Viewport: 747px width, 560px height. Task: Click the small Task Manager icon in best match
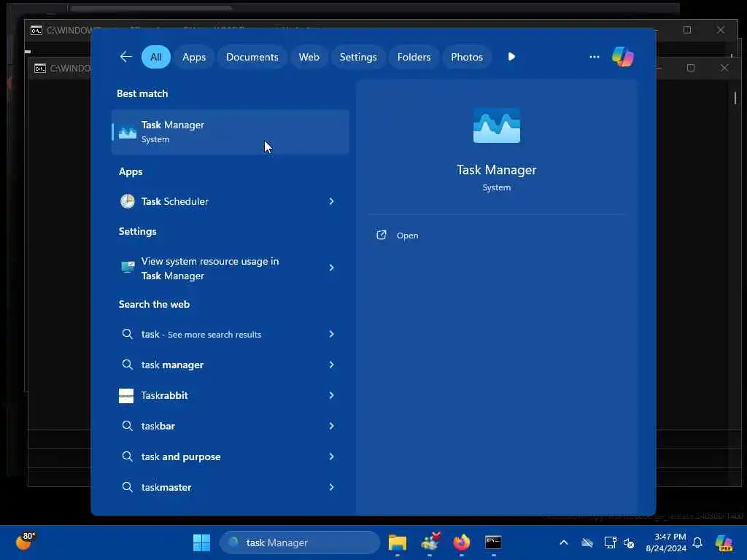click(127, 133)
